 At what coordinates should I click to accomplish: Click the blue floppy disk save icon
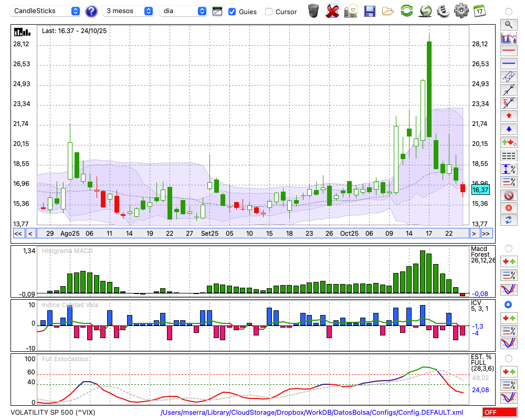[x=370, y=10]
